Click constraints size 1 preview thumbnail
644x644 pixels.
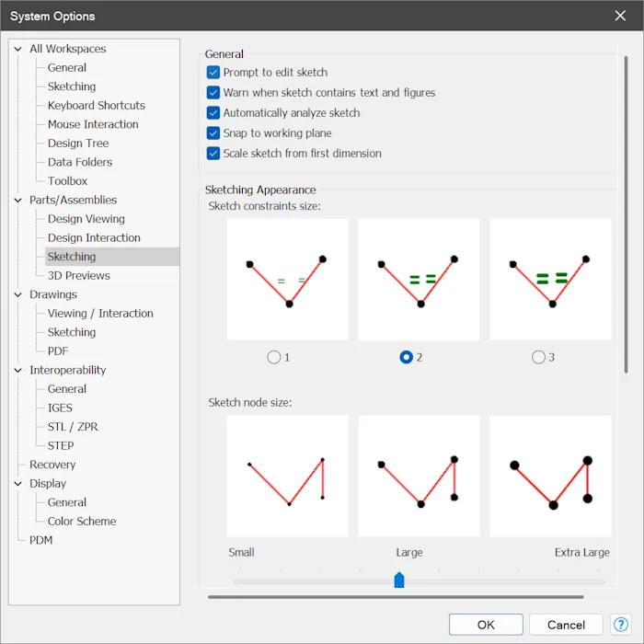[x=287, y=280]
